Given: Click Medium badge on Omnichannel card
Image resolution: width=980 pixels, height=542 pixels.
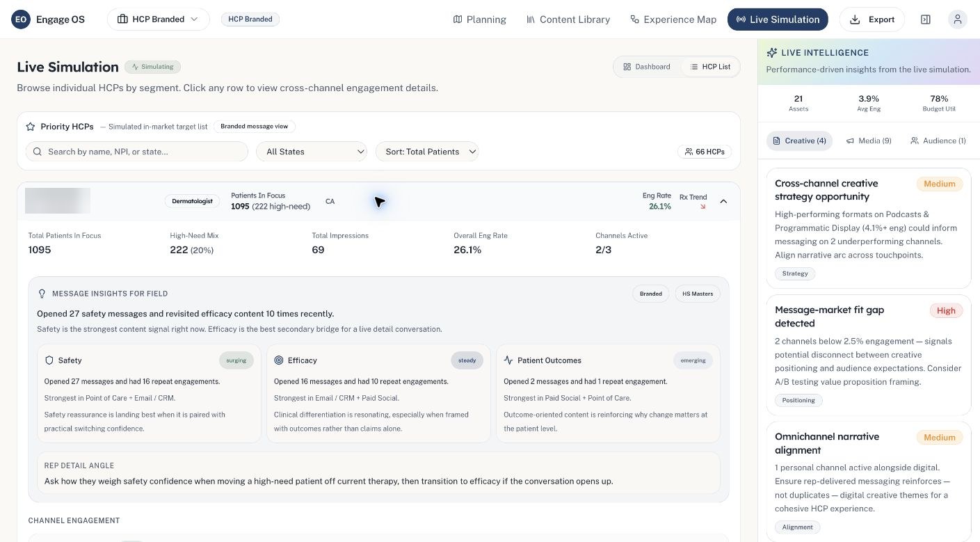Looking at the screenshot, I should [x=940, y=437].
